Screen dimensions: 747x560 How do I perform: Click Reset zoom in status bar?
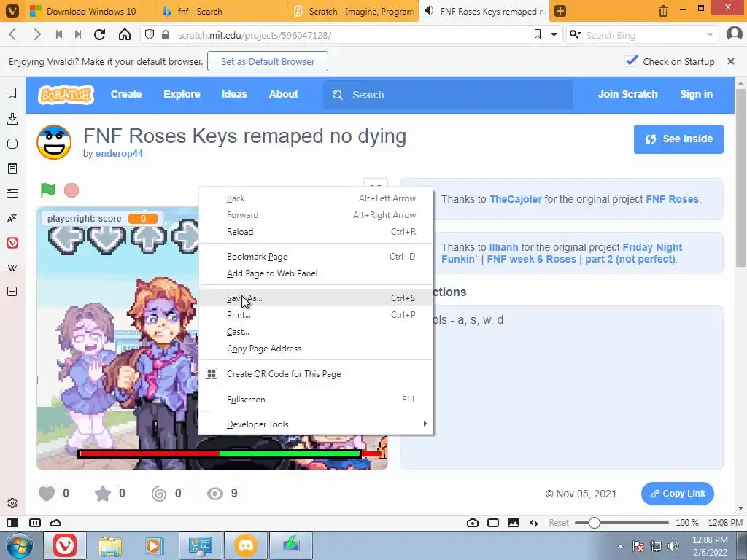(558, 523)
